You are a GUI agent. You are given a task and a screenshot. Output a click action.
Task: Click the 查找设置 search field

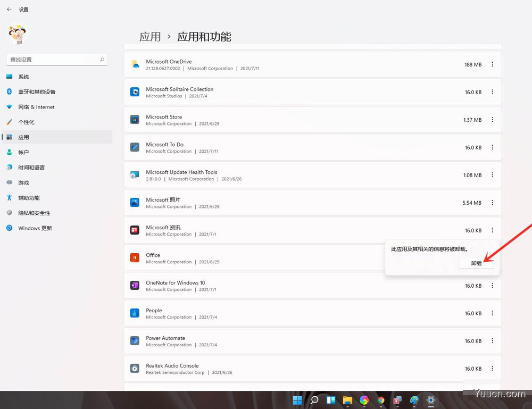click(57, 60)
